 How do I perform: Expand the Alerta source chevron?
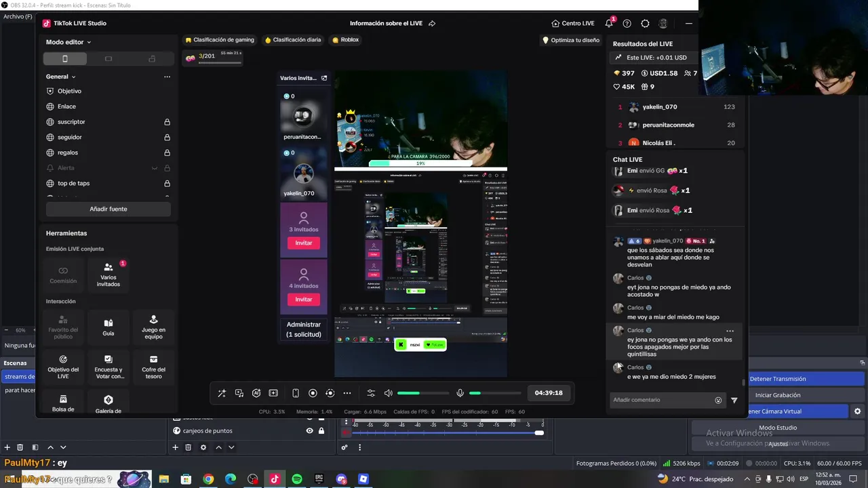(155, 168)
